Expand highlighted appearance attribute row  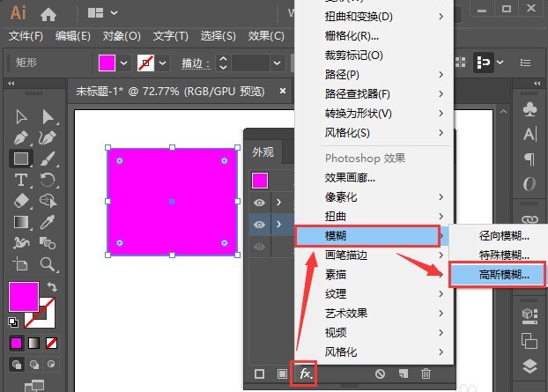278,224
